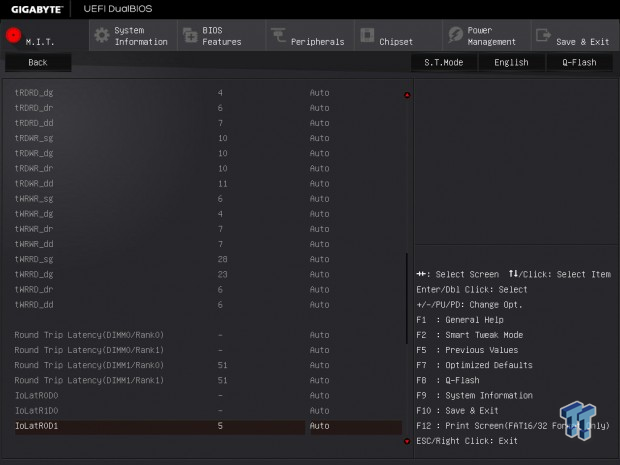Select the IoLatR0D0 label
The height and width of the screenshot is (465, 620).
[36, 395]
